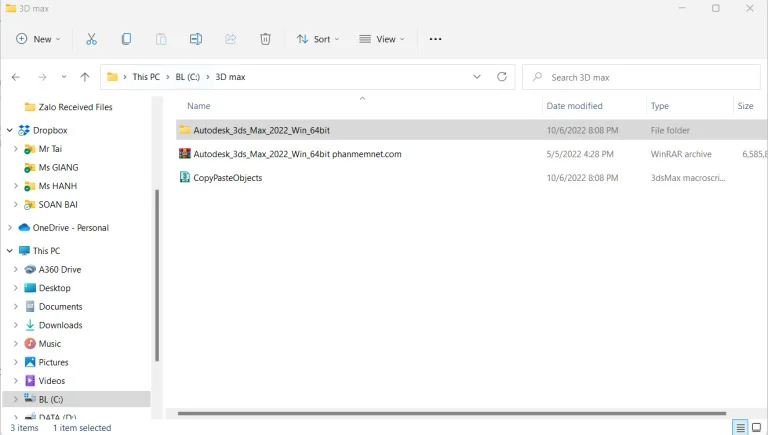768x435 pixels.
Task: Sort by the Size column header
Action: [x=745, y=106]
